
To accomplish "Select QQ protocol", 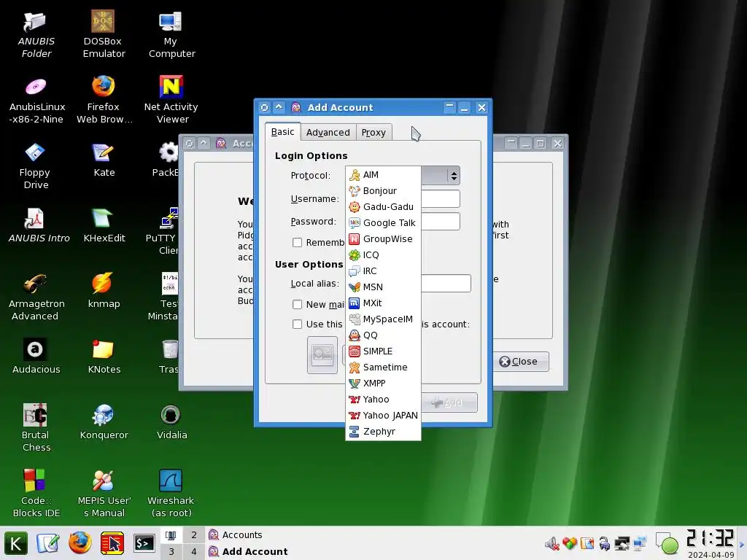I will click(383, 335).
